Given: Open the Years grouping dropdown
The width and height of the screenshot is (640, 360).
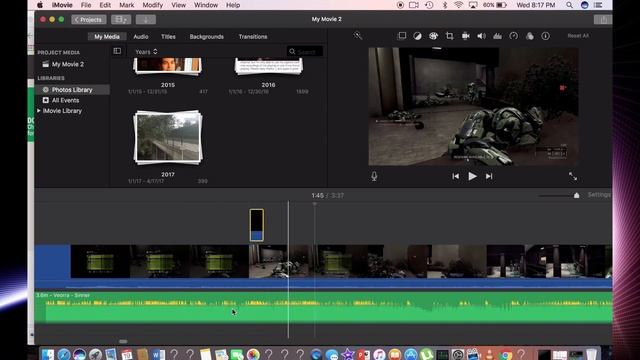Looking at the screenshot, I should tap(146, 52).
